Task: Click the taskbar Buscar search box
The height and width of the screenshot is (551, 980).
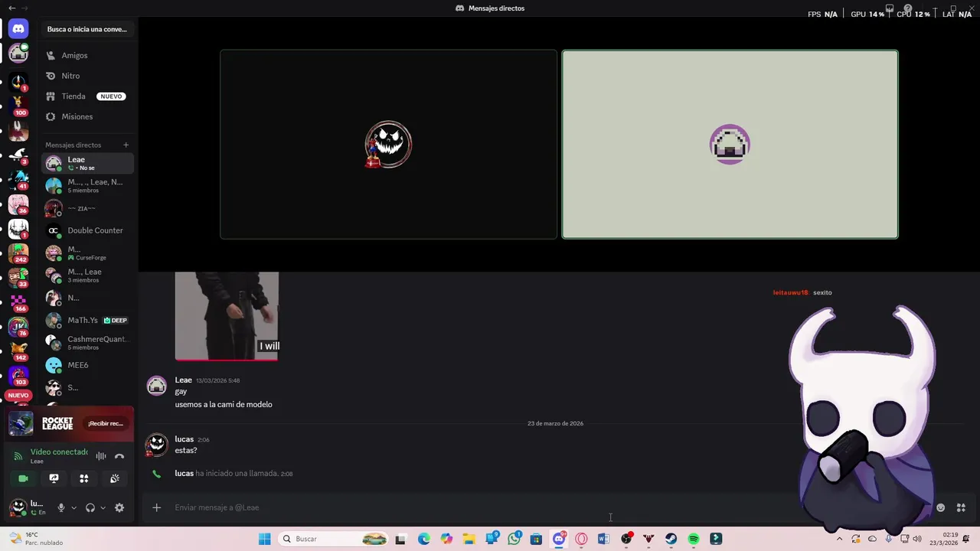Action: point(334,539)
